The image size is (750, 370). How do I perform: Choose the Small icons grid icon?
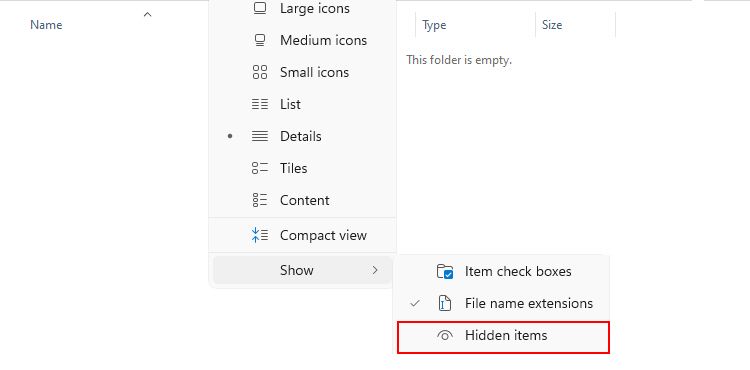(x=260, y=72)
